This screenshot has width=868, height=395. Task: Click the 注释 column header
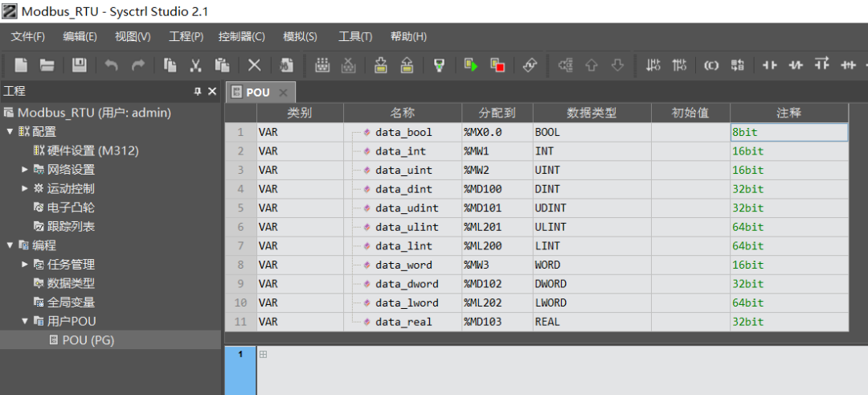click(x=789, y=113)
